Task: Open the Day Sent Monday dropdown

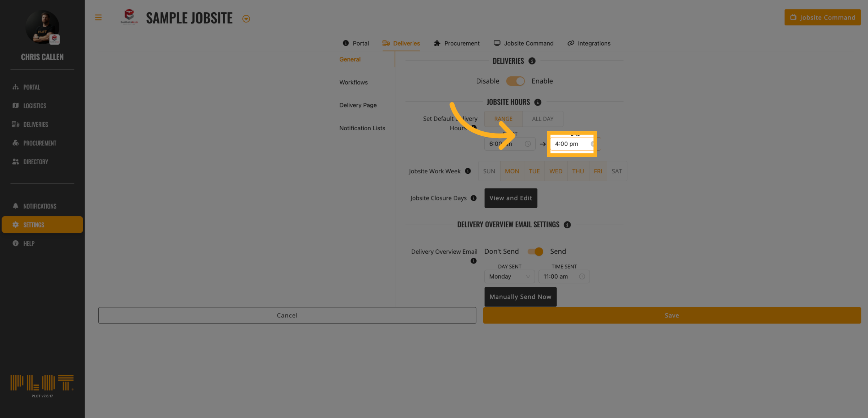Action: [x=509, y=276]
